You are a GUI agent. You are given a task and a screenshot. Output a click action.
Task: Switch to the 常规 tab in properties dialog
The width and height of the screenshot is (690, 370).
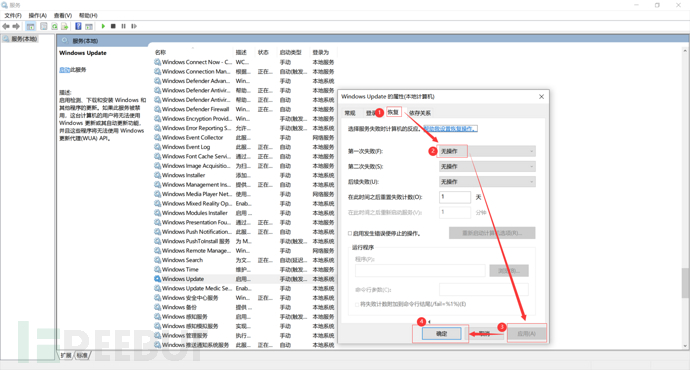tap(350, 113)
